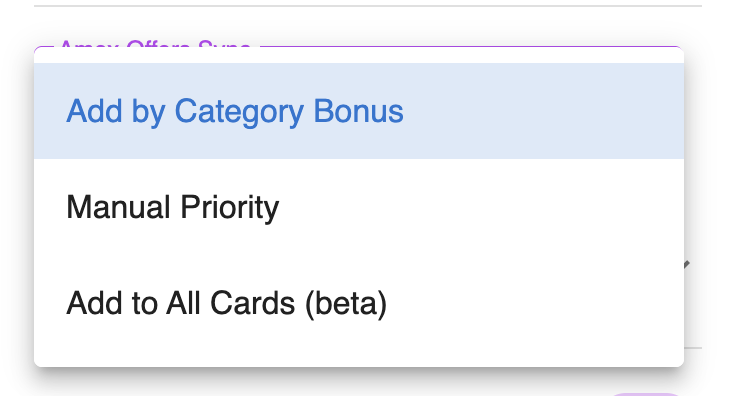Select the Add by Category Bonus option
Viewport: 734px width, 396px height.
[359, 111]
